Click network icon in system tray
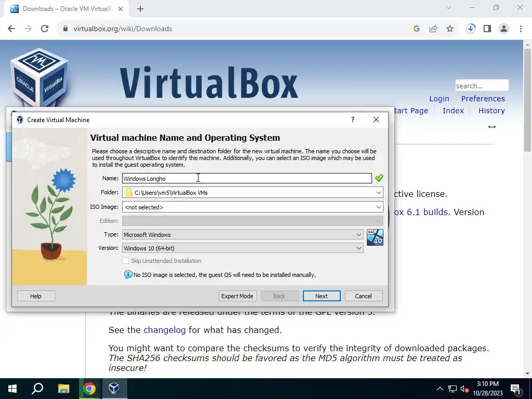 [x=453, y=389]
